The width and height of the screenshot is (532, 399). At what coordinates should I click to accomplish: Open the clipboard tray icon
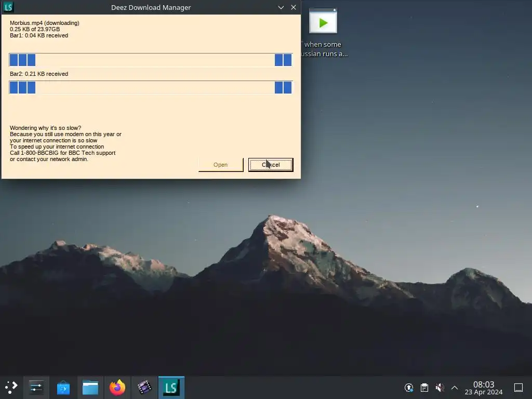(424, 388)
